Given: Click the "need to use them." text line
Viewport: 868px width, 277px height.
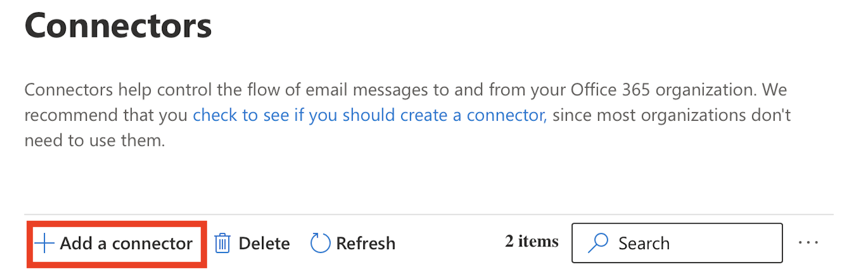Looking at the screenshot, I should tap(95, 141).
